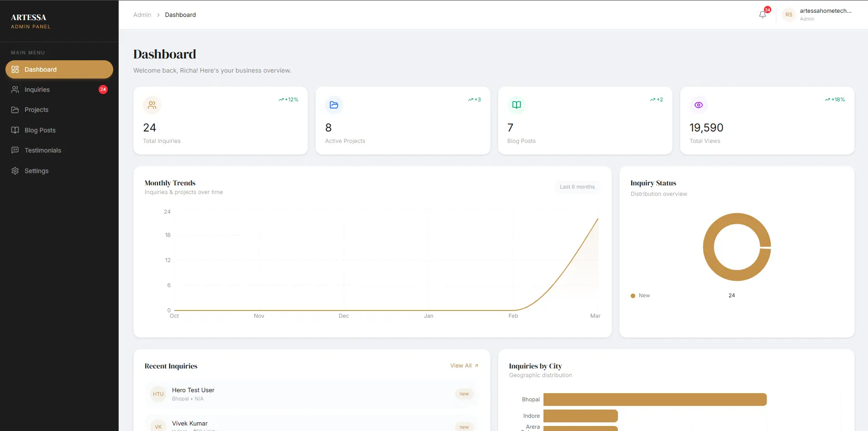Go to Projects in the sidebar
Screen dimensions: 868x431
37,110
